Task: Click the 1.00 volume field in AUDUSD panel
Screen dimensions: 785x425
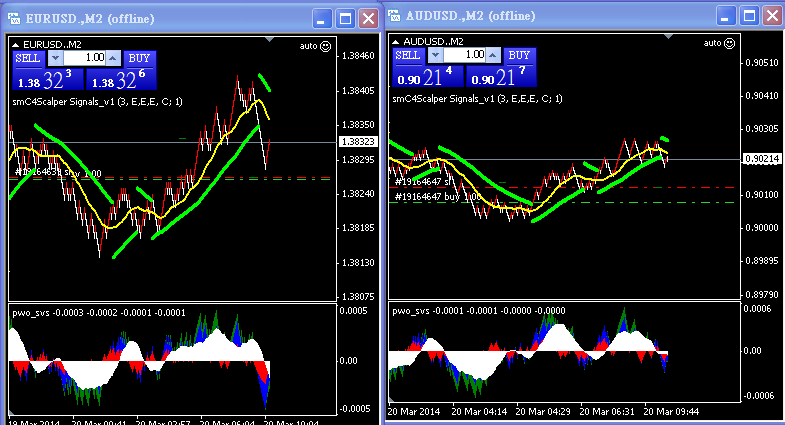Action: (x=465, y=55)
